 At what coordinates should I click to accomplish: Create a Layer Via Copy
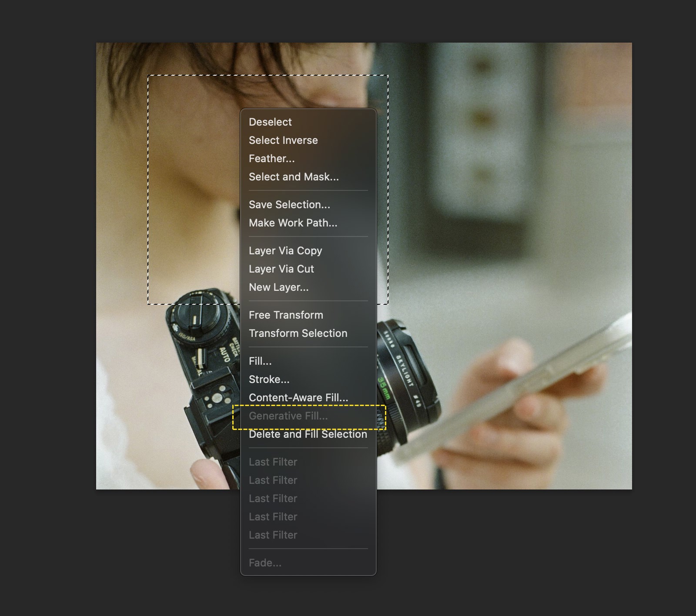pyautogui.click(x=285, y=251)
